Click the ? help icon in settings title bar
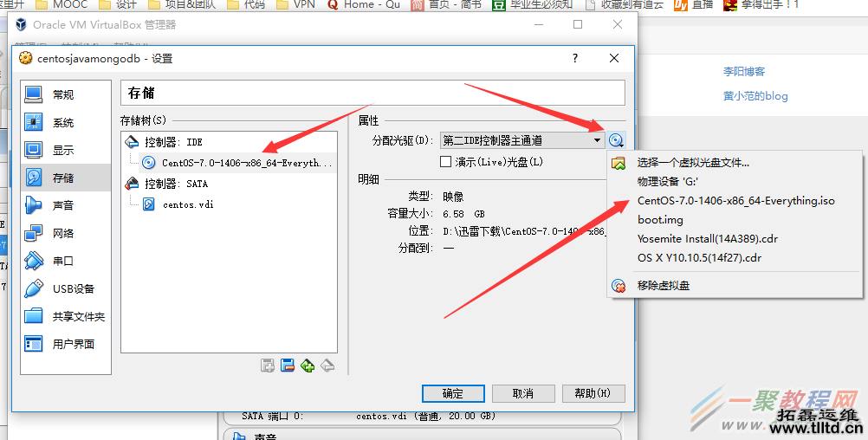Image resolution: width=868 pixels, height=440 pixels. (575, 58)
